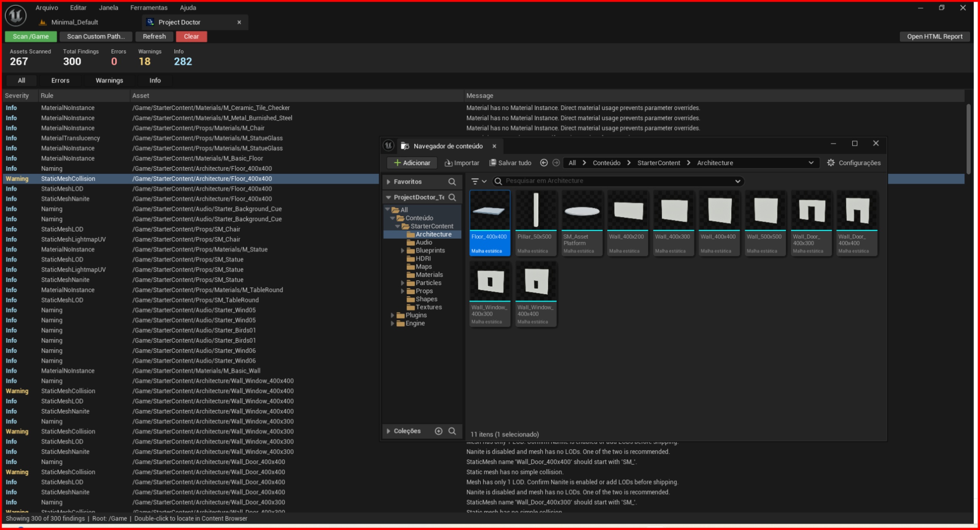Open the search bar options dropdown
The width and height of the screenshot is (980, 530).
click(x=738, y=181)
